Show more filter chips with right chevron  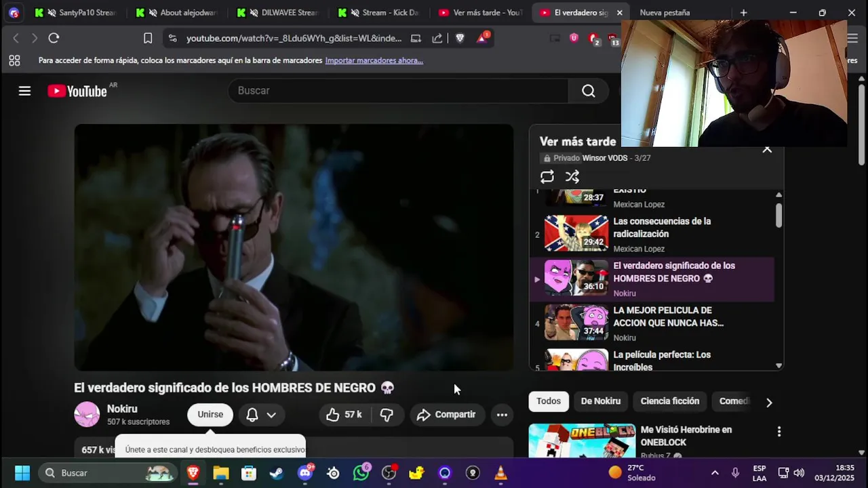768,403
